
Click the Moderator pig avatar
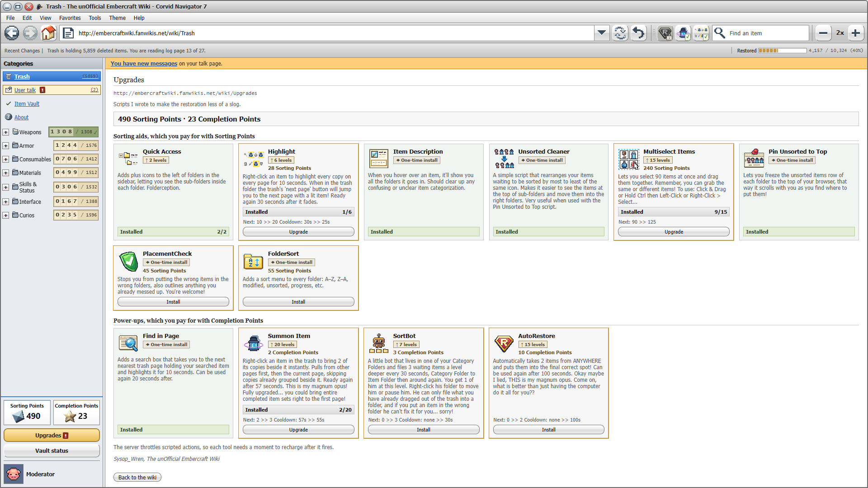click(14, 474)
